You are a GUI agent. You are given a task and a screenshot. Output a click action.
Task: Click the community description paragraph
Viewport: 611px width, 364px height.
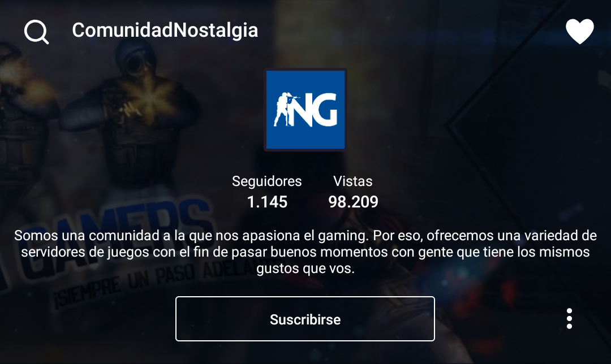[305, 252]
